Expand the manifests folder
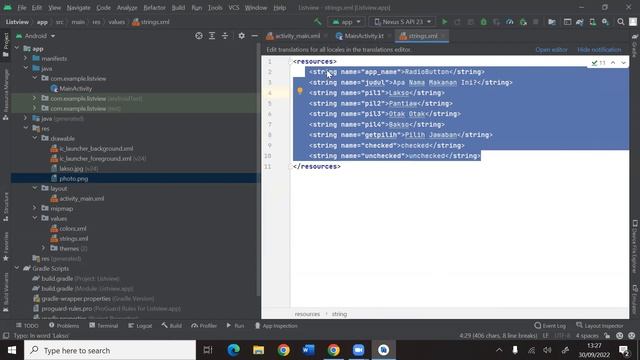The height and width of the screenshot is (360, 640). [x=26, y=58]
